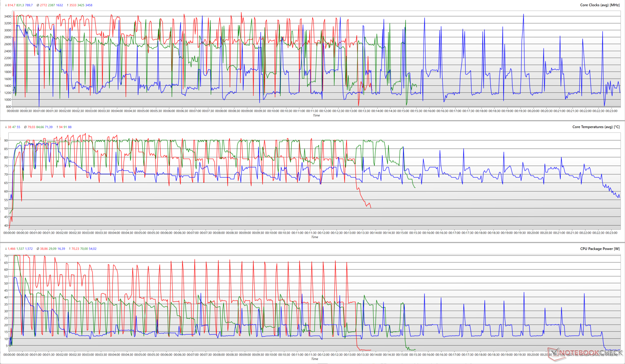Click the Core Temperatures (avg) [°C] title
Viewport: 625px width, 364px height.
(596, 127)
